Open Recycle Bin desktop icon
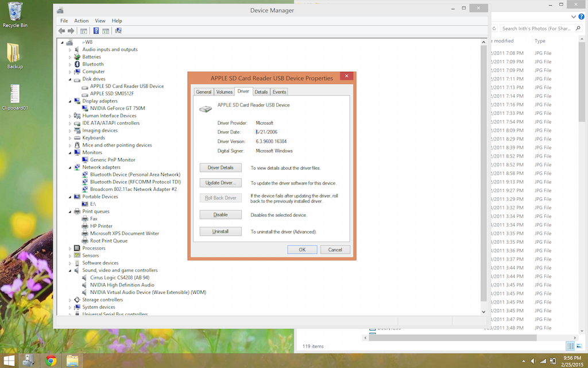 [x=15, y=15]
